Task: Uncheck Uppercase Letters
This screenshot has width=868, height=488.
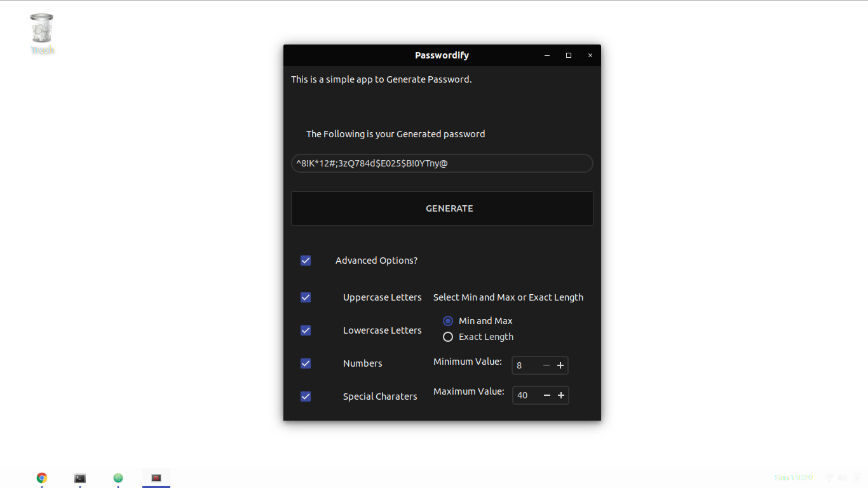Action: 306,297
